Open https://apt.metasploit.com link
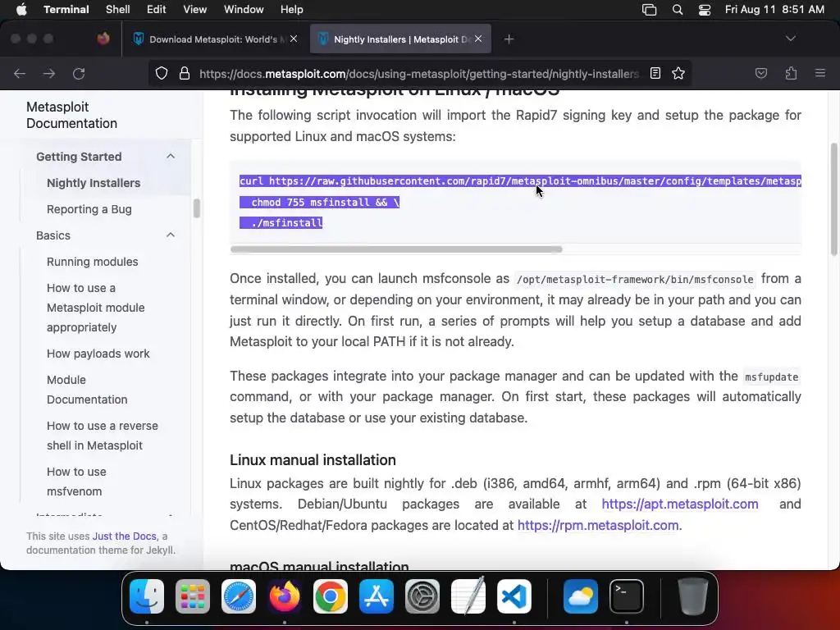Viewport: 840px width, 630px height. pyautogui.click(x=680, y=504)
